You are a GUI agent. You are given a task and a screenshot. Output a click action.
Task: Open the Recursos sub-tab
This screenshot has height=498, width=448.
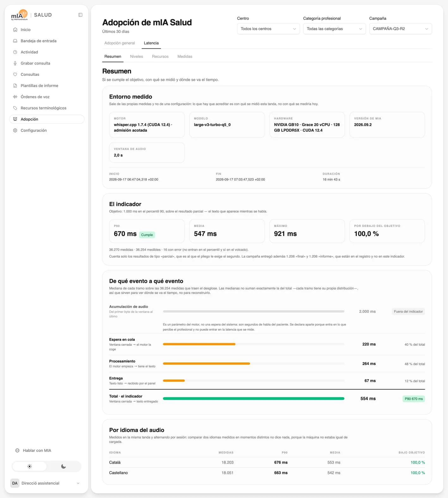(x=160, y=57)
